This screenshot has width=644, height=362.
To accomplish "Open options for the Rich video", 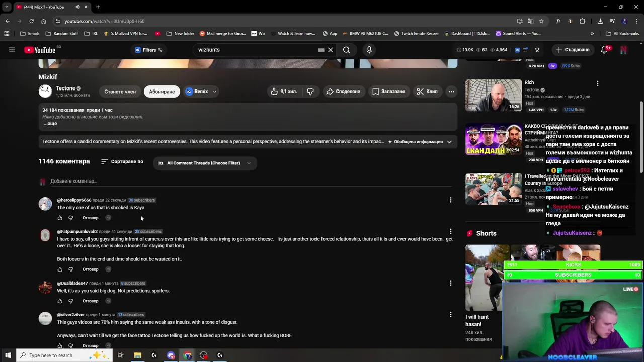I will click(x=598, y=83).
